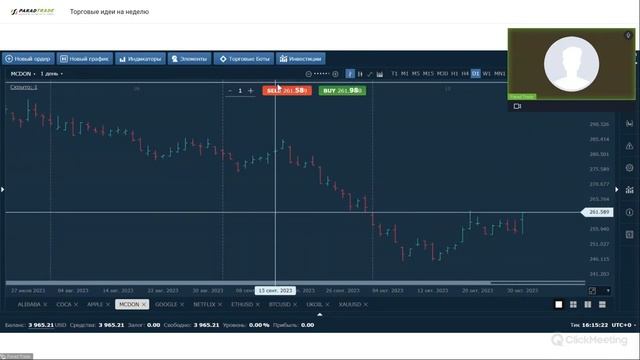Select the area chart type icon

pos(380,74)
